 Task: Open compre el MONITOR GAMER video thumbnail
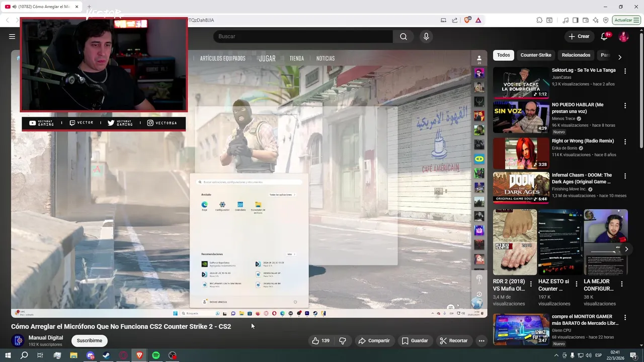(521, 329)
